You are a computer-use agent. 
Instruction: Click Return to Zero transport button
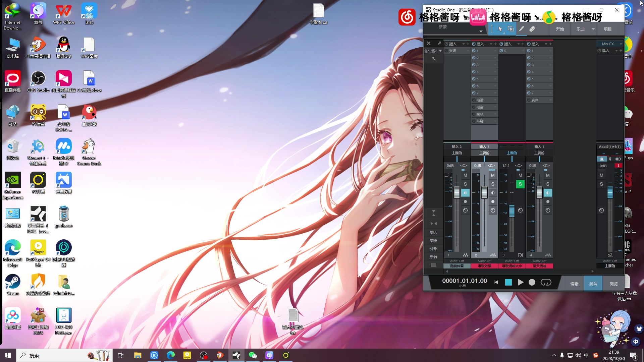tap(496, 282)
